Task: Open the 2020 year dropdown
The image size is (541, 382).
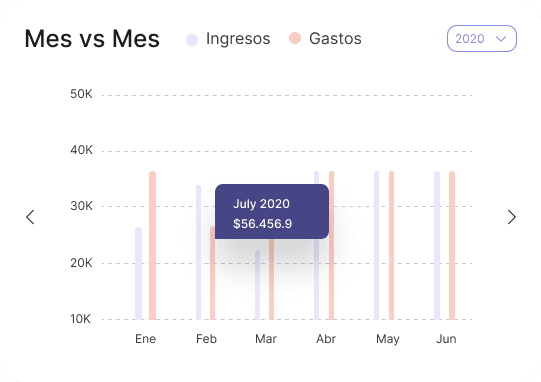Action: [482, 39]
